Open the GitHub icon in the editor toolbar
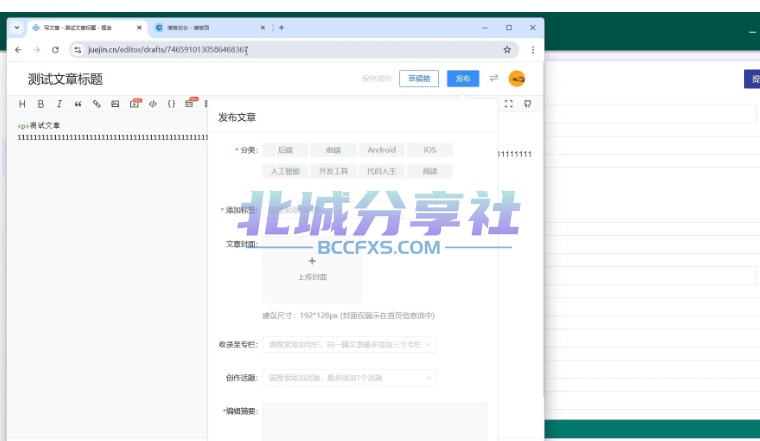Viewport: 760px width, 441px height. point(527,104)
